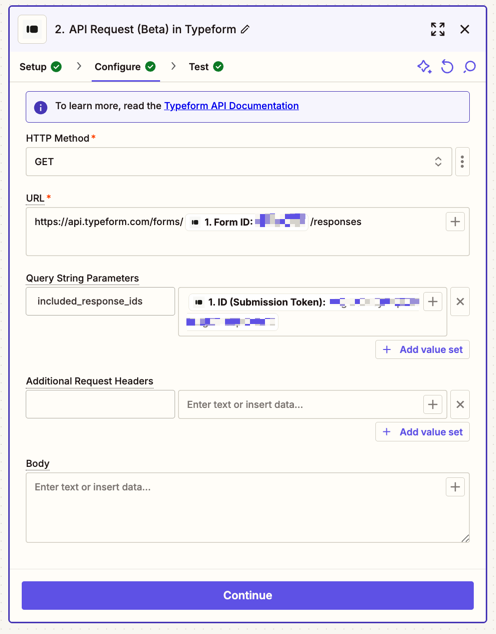Image resolution: width=496 pixels, height=634 pixels.
Task: Click the chevron between Setup and Configure
Action: (79, 66)
